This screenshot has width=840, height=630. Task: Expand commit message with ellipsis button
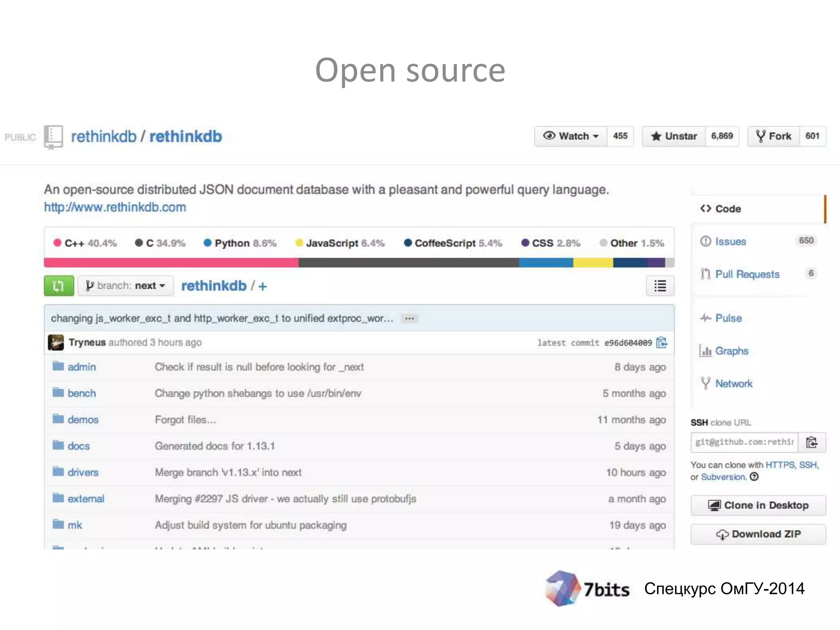click(x=409, y=319)
